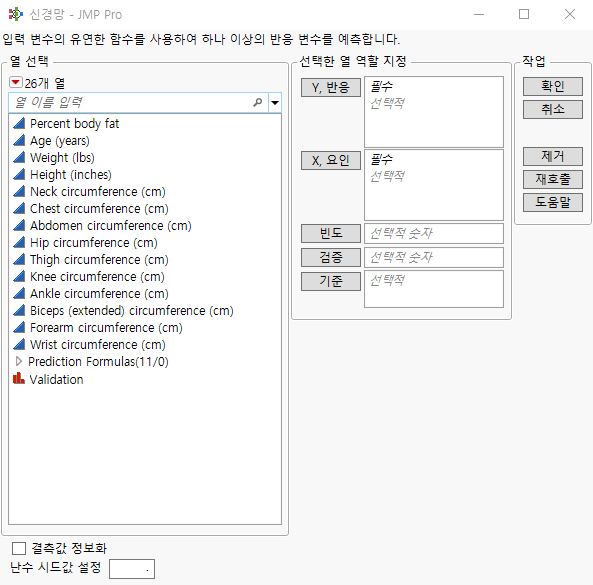
Task: Select the Validation column
Action: point(56,379)
